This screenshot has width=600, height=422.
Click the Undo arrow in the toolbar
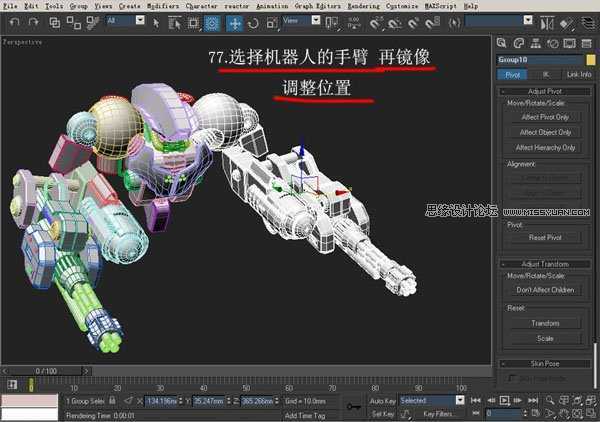pos(15,23)
